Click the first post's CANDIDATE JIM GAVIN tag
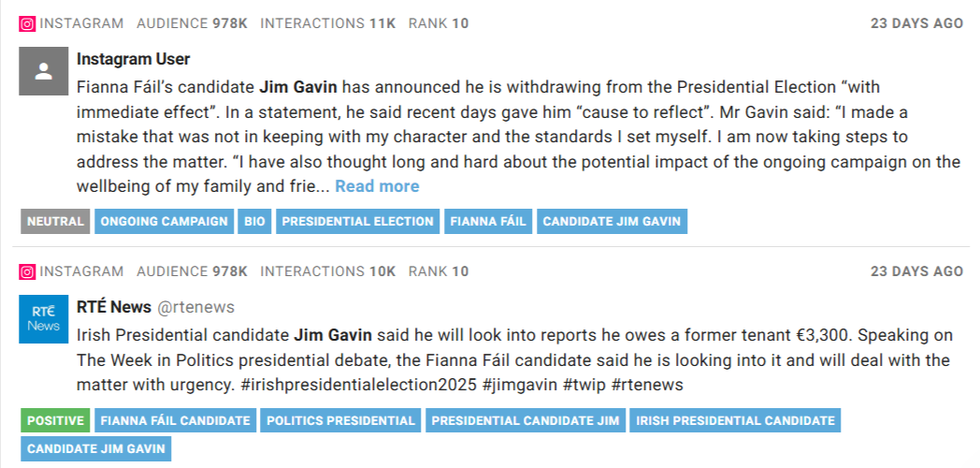Viewport: 980px width, 468px height. tap(612, 222)
